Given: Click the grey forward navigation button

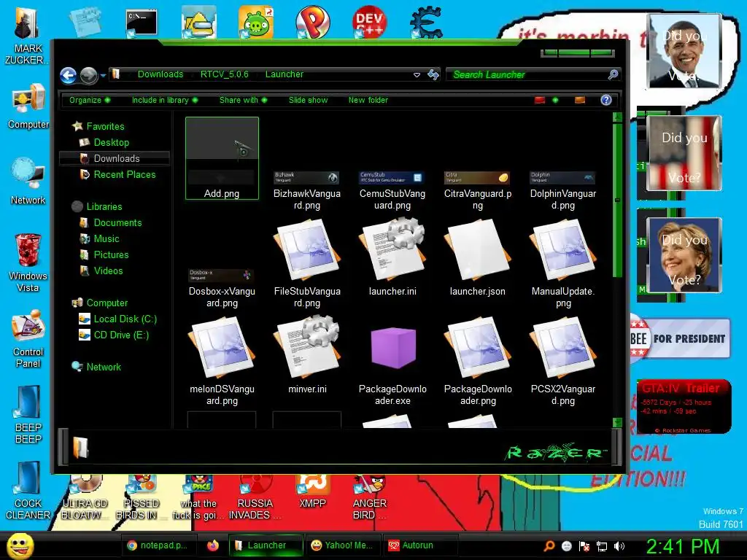Looking at the screenshot, I should coord(88,75).
